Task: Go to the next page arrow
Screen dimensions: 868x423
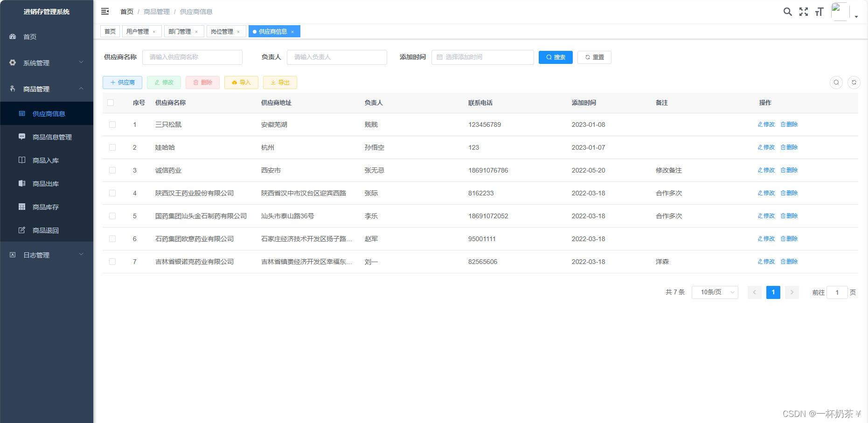Action: 792,292
